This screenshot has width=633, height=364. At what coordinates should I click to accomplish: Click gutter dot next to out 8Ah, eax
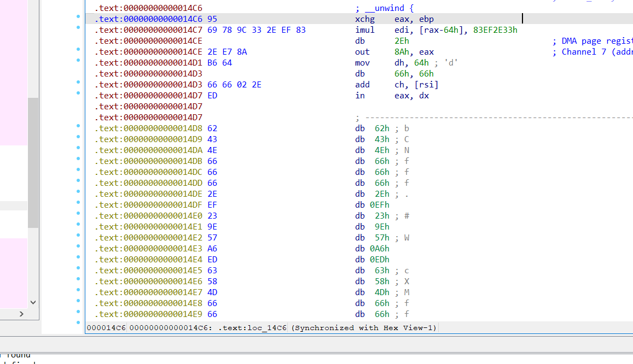(x=79, y=52)
